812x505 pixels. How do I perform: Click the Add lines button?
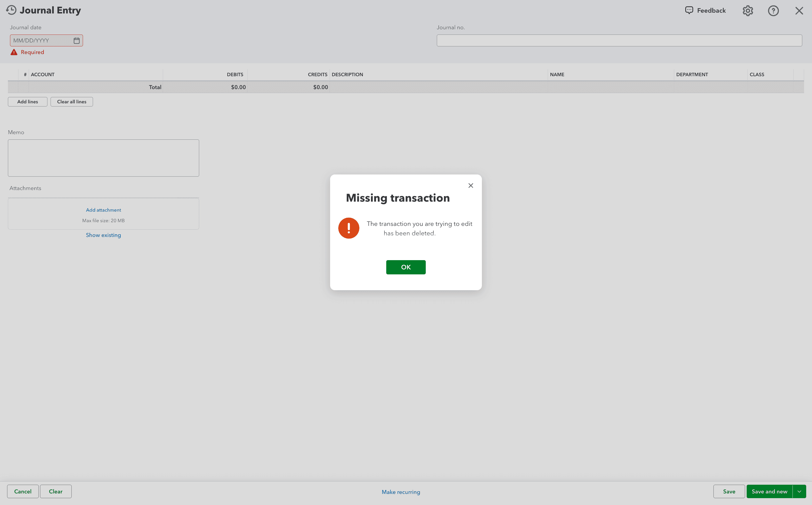coord(27,101)
